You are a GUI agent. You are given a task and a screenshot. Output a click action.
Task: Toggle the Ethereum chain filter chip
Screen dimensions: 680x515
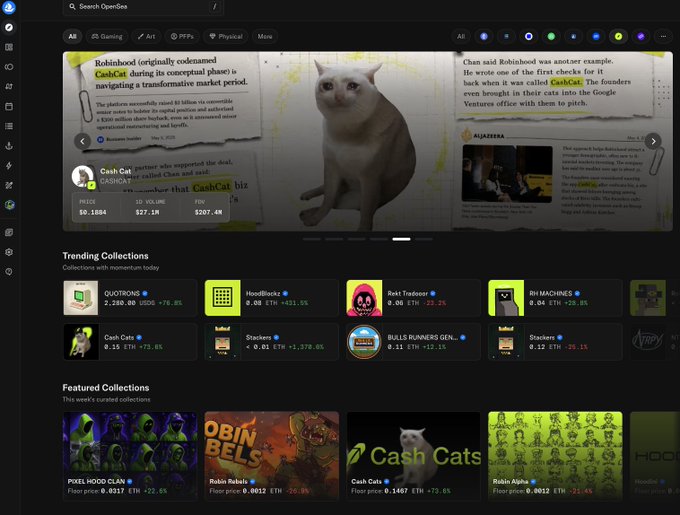(484, 36)
